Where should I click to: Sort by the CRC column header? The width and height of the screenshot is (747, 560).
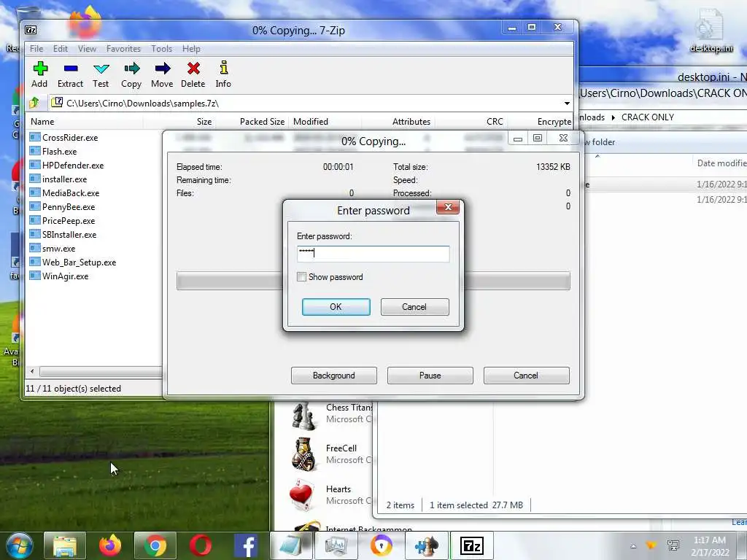pyautogui.click(x=495, y=122)
